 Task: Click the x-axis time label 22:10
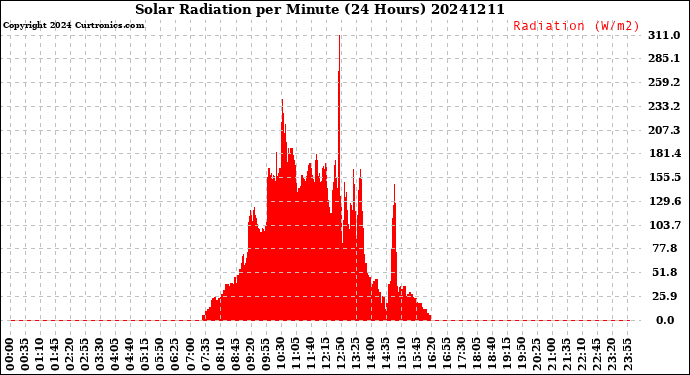click(581, 355)
